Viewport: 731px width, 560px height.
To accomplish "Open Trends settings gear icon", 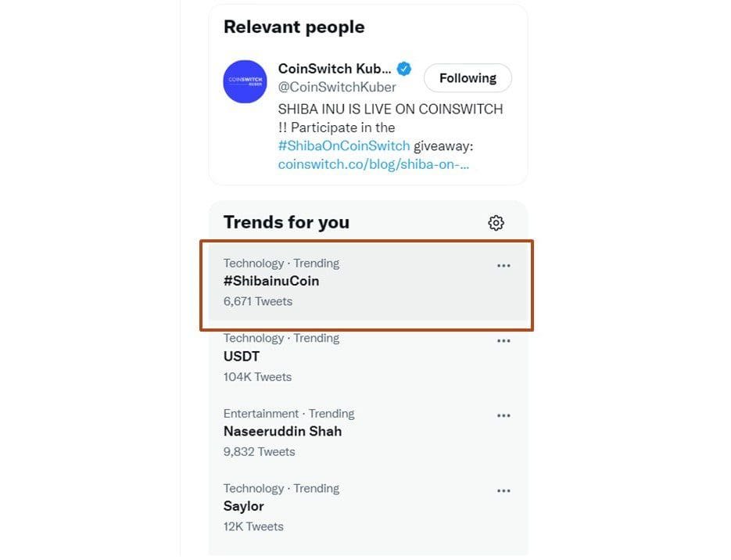I will [x=496, y=223].
